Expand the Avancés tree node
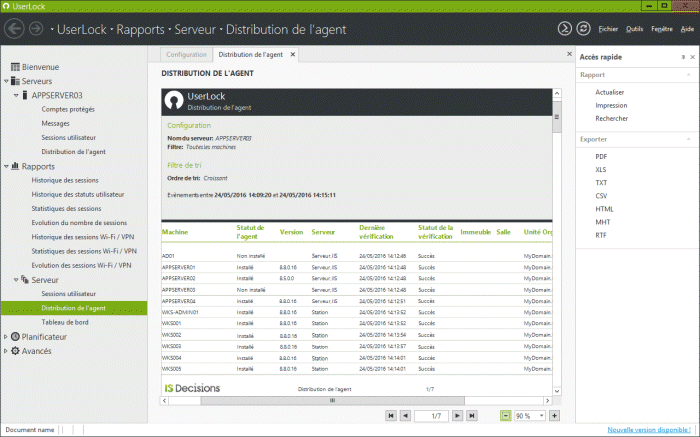The height and width of the screenshot is (437, 700). tap(6, 351)
